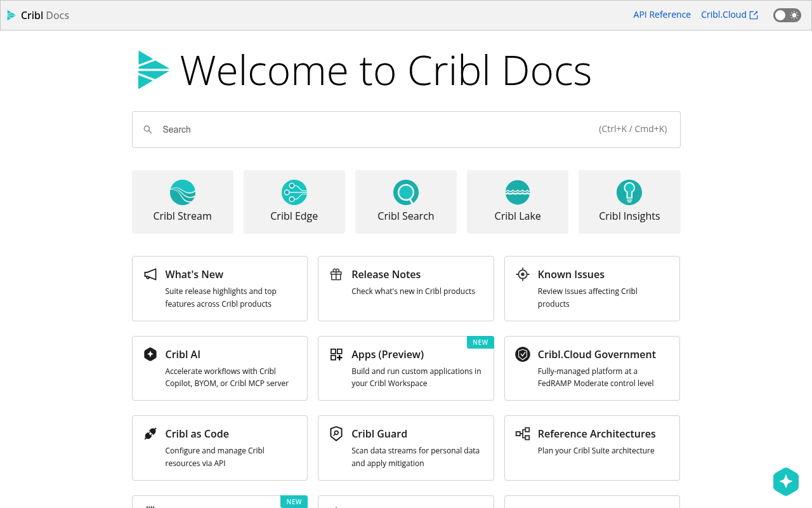This screenshot has height=508, width=812.
Task: Click 'Suite release highlights and top features' text
Action: coord(221,297)
